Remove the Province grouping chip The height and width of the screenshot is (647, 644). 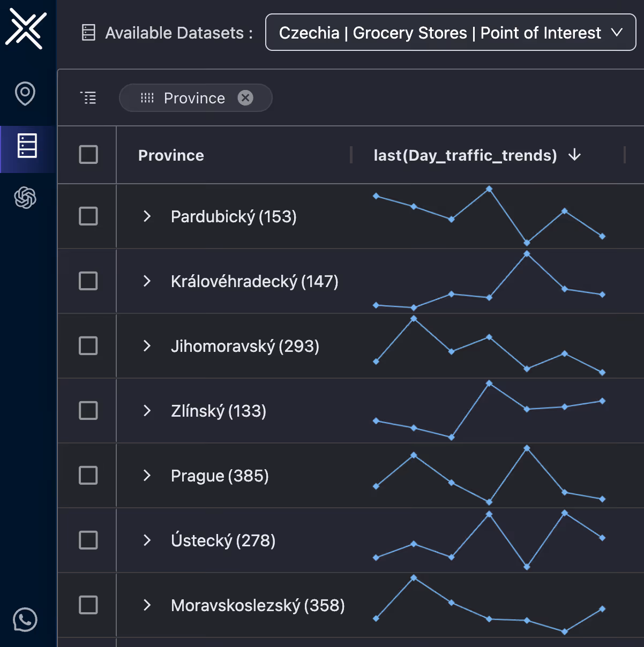point(245,97)
